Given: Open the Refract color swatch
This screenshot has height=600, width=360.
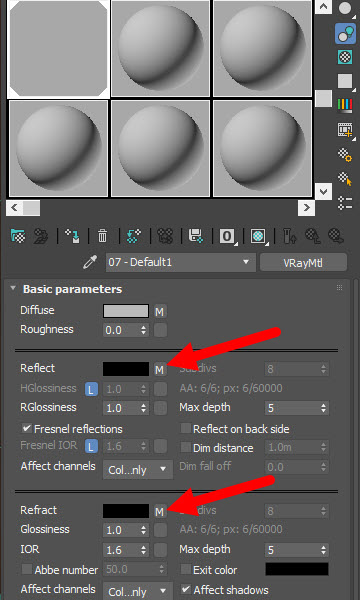Looking at the screenshot, I should pos(126,511).
